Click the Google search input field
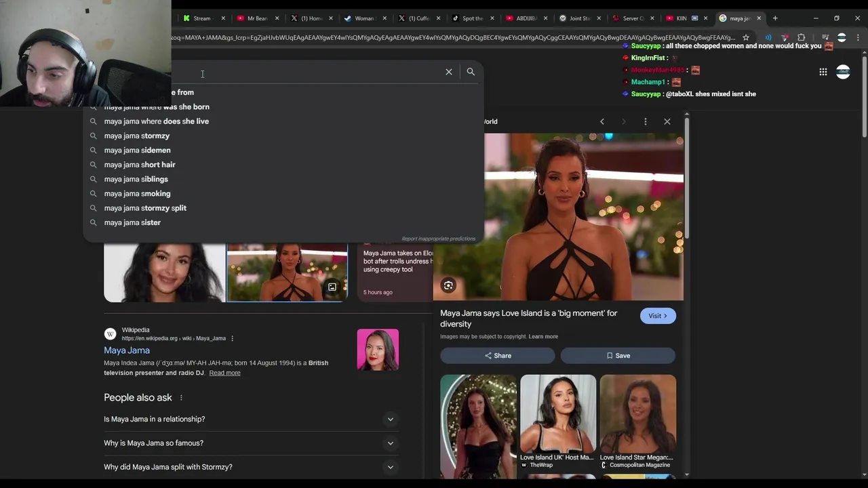The width and height of the screenshot is (868, 488). tap(305, 72)
